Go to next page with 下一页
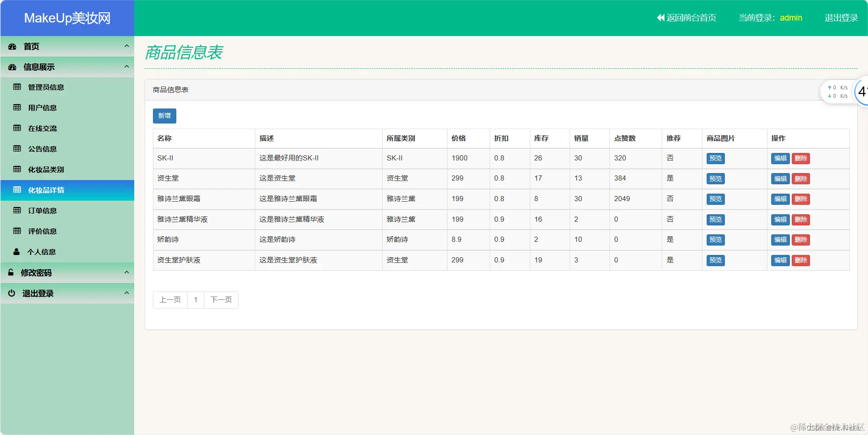The image size is (868, 435). (x=221, y=300)
